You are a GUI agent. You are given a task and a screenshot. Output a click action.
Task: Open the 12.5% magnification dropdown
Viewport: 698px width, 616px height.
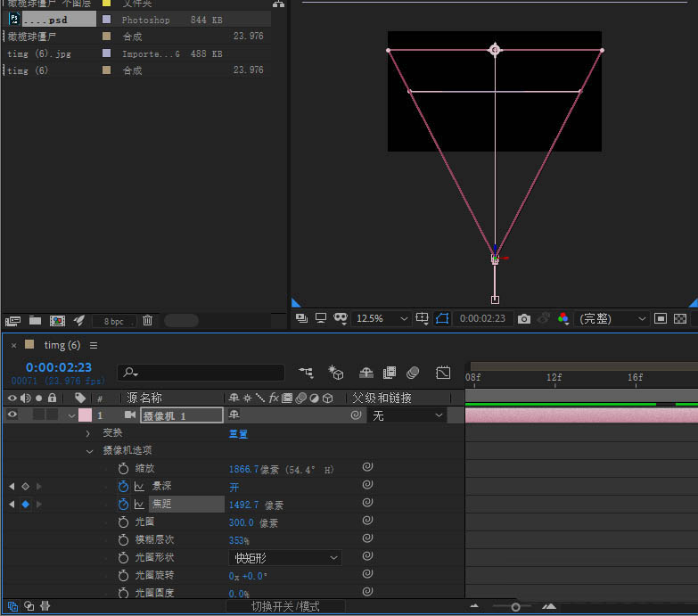click(382, 318)
